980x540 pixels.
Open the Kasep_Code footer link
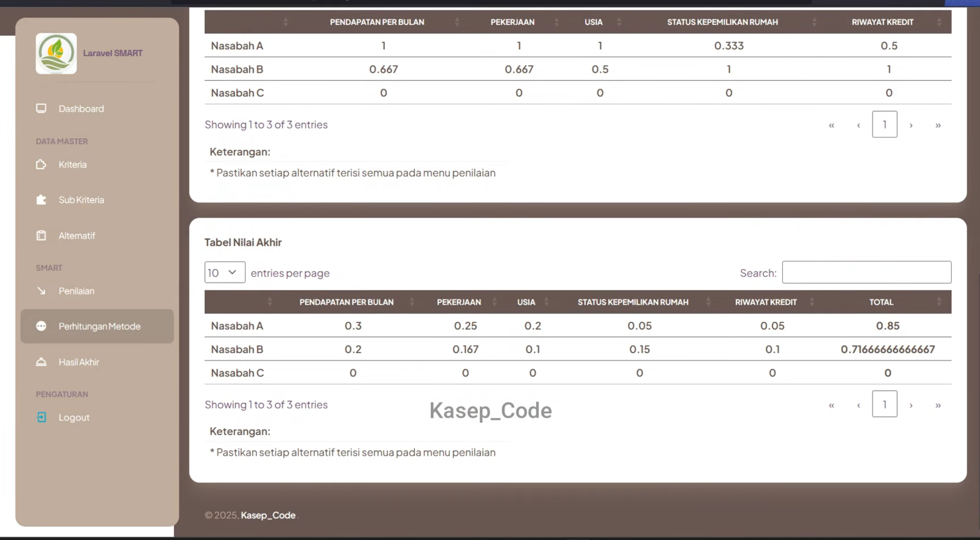pyautogui.click(x=268, y=515)
